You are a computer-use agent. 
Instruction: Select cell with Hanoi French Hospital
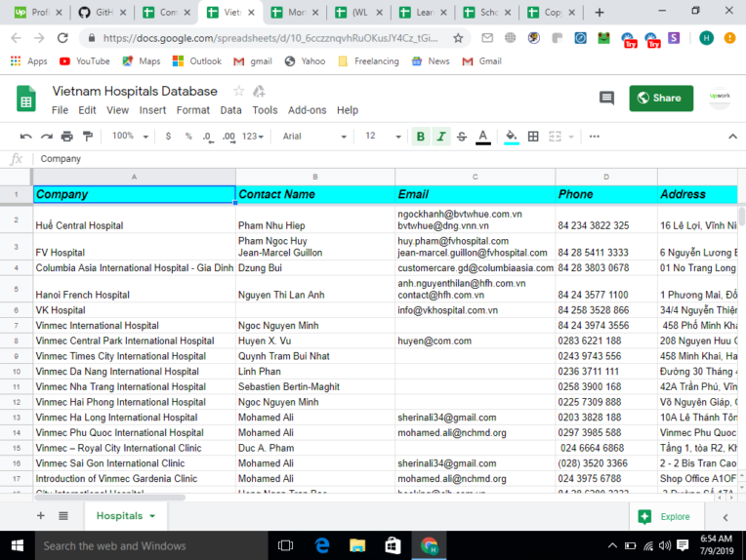point(134,289)
